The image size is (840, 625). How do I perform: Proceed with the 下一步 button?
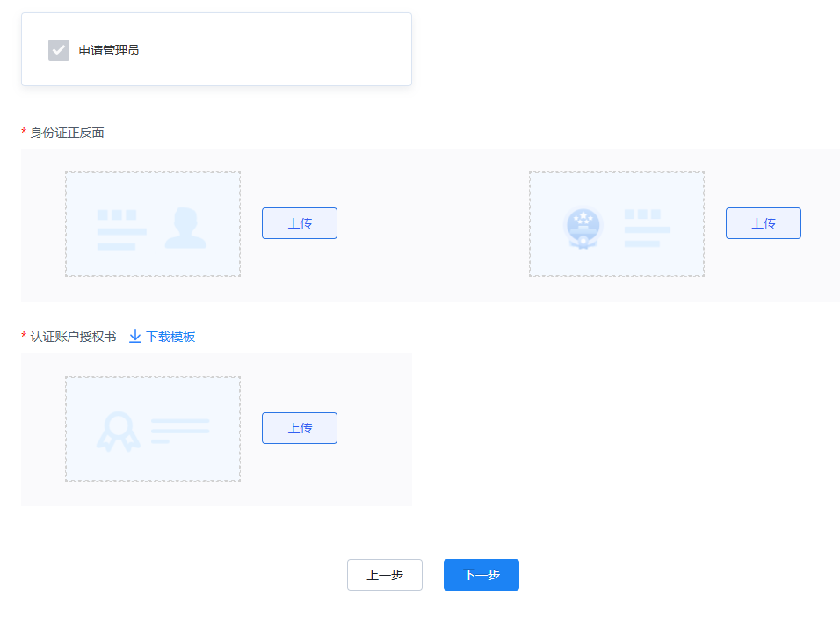tap(482, 575)
